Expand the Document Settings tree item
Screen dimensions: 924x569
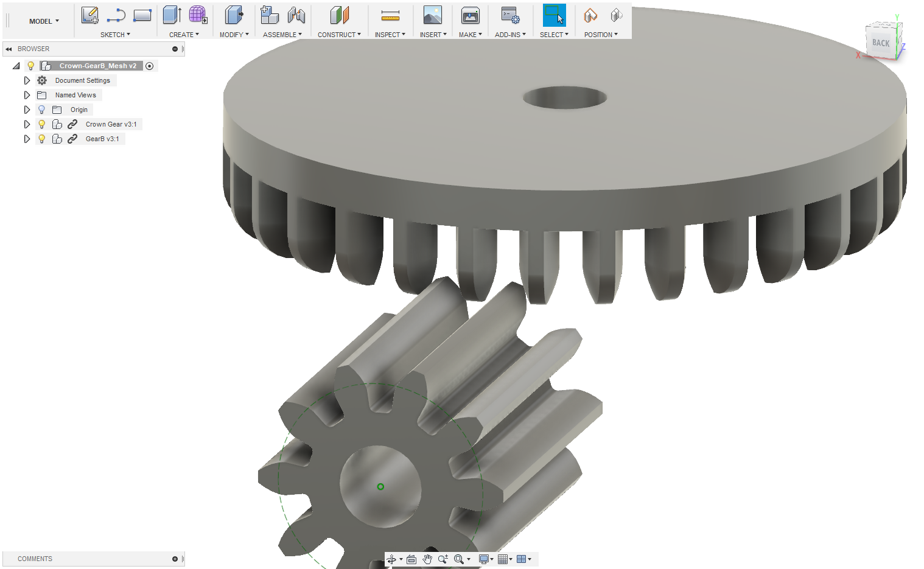[27, 80]
